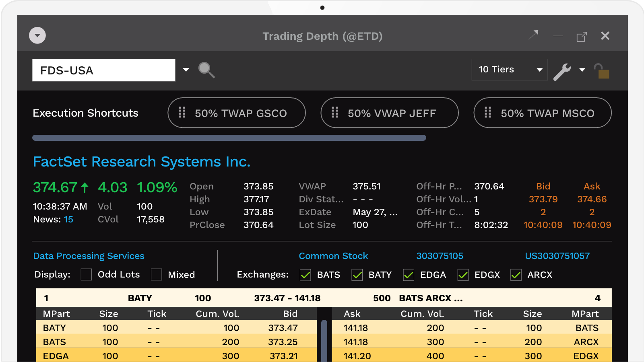Close the Trading Depth window

tap(605, 36)
